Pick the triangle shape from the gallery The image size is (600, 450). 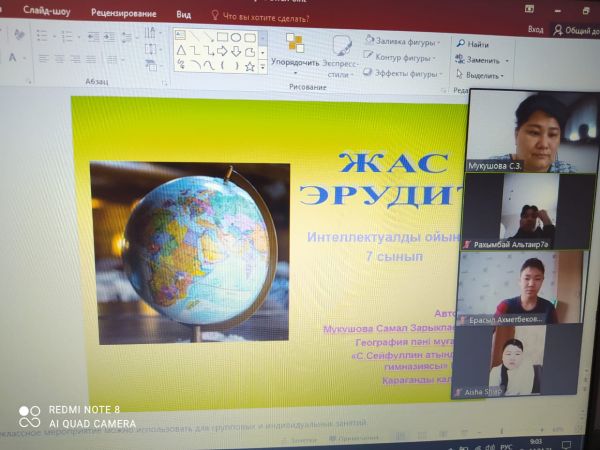click(x=181, y=51)
